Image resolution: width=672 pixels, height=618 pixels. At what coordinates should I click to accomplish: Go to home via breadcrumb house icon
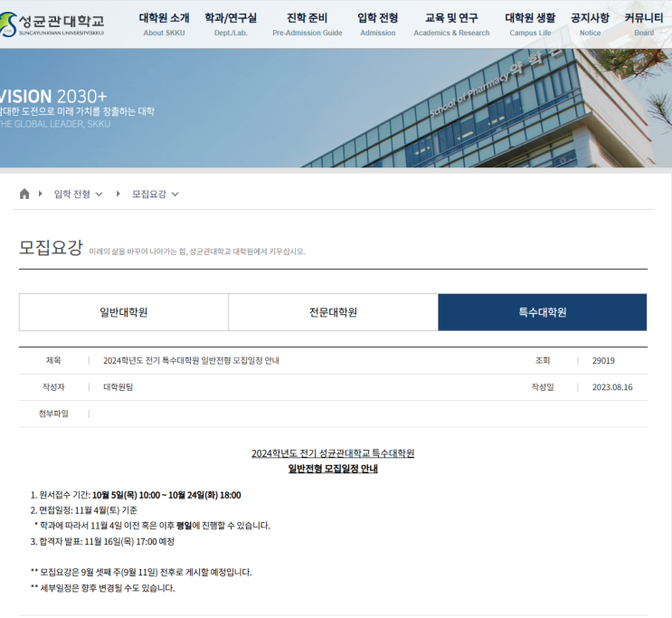pos(24,194)
